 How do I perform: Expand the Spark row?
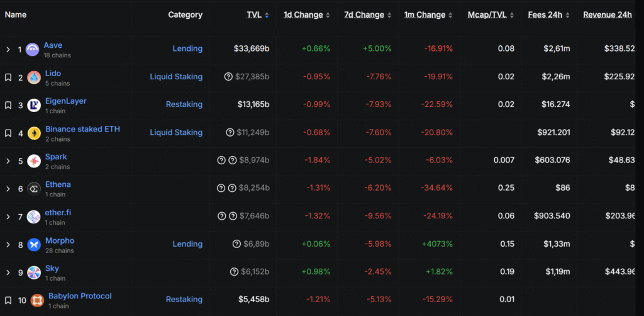(x=8, y=161)
